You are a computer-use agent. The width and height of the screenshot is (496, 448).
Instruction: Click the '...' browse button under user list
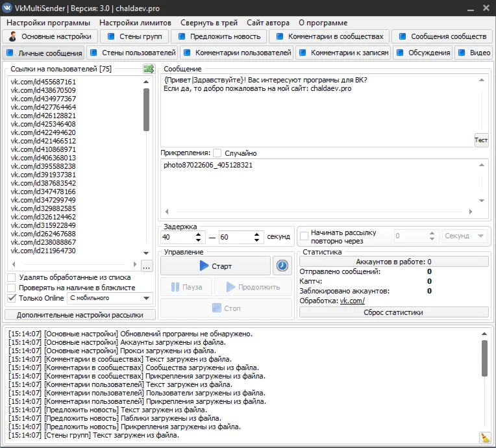146,266
